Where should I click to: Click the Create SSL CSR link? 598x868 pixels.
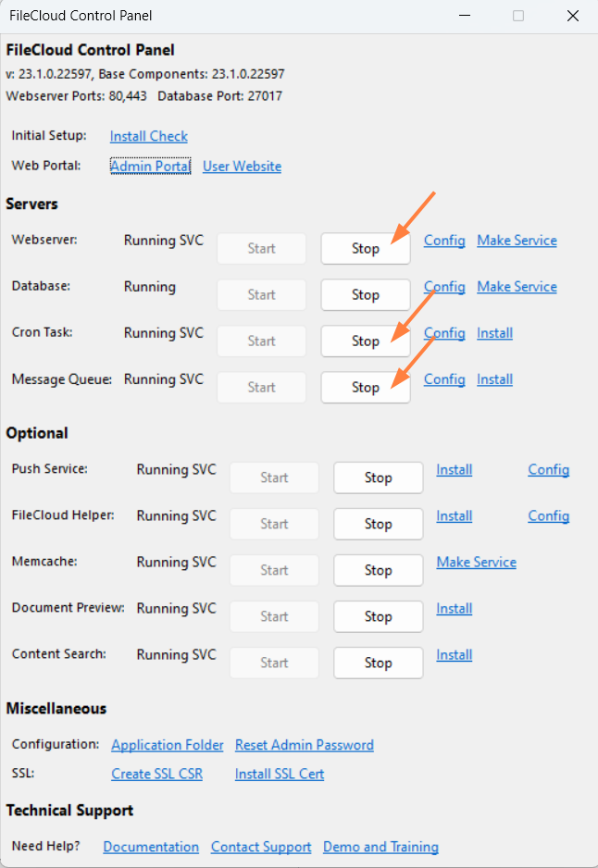[156, 774]
